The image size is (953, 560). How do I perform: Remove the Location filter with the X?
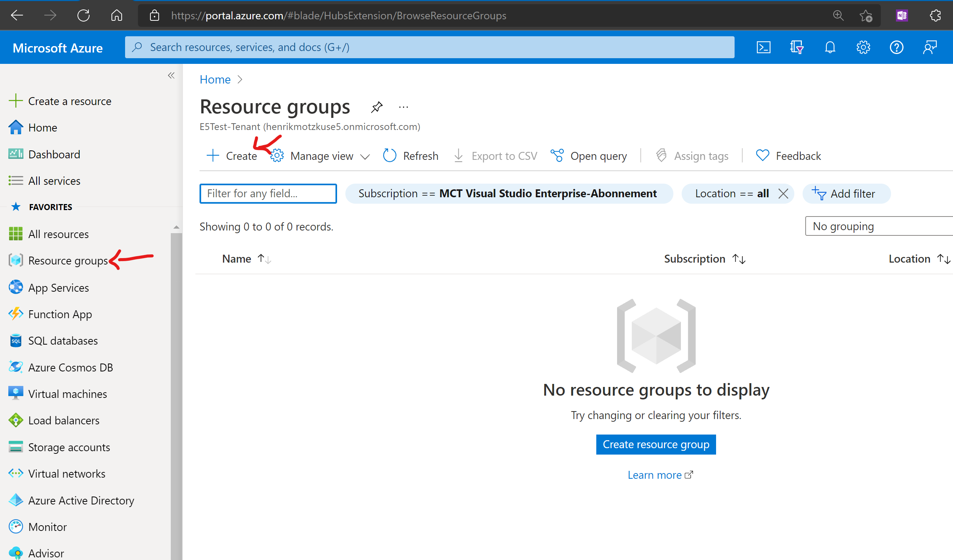click(783, 193)
